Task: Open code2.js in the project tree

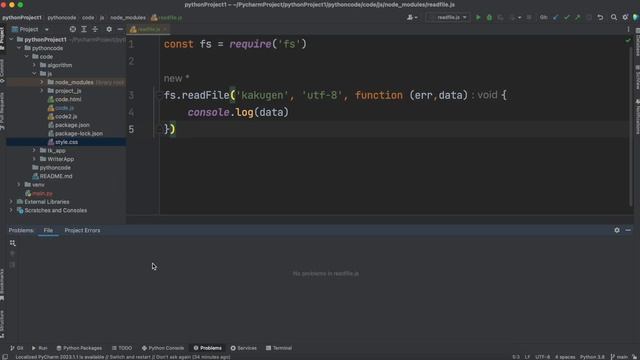Action: tap(66, 117)
